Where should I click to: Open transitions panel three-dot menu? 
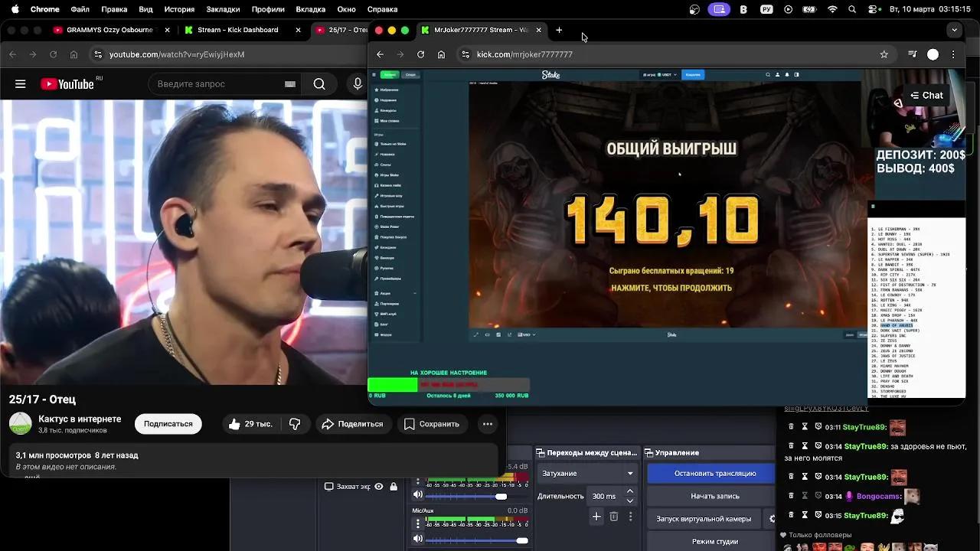[630, 517]
